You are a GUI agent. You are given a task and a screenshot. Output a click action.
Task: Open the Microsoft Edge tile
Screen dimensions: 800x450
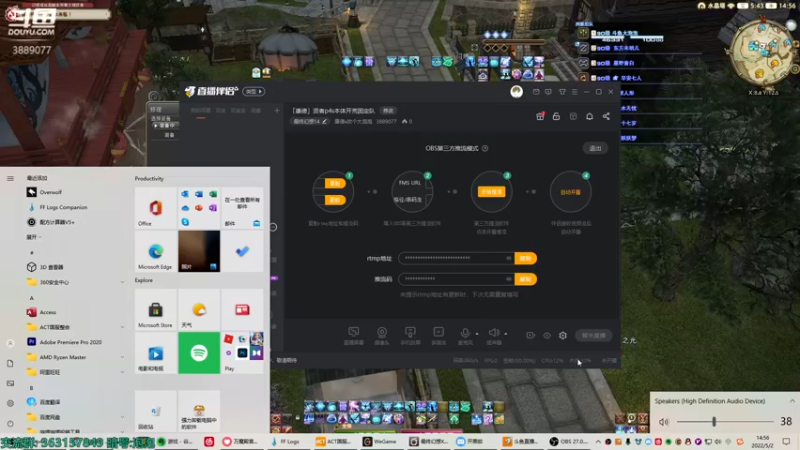(x=155, y=251)
